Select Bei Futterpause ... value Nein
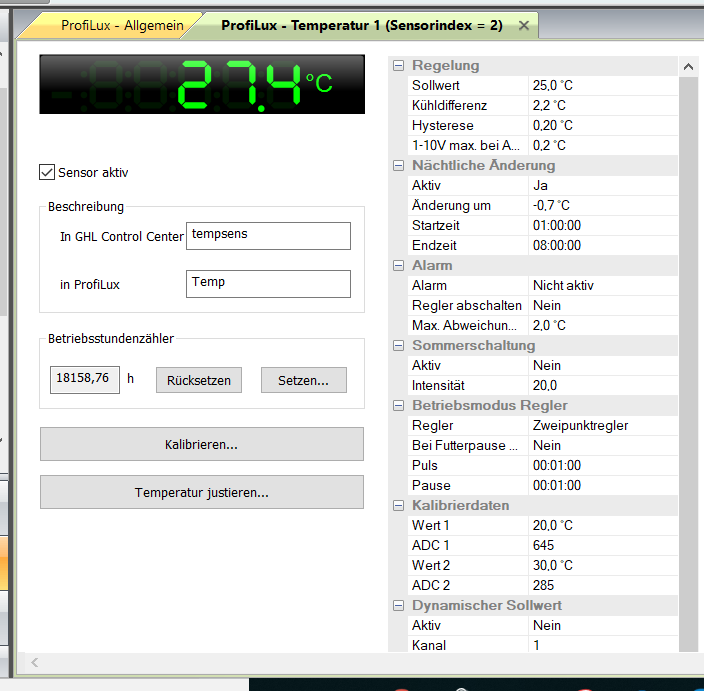This screenshot has height=691, width=704. 603,445
